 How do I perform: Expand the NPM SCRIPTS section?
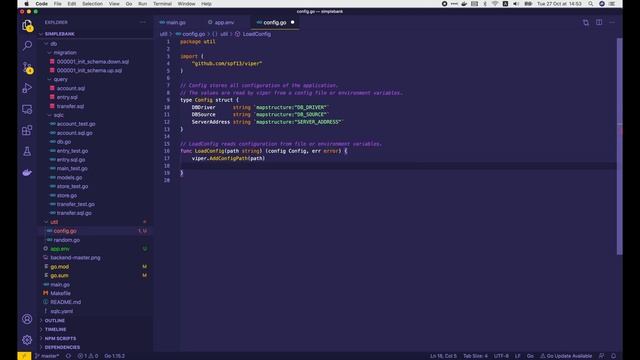point(60,338)
